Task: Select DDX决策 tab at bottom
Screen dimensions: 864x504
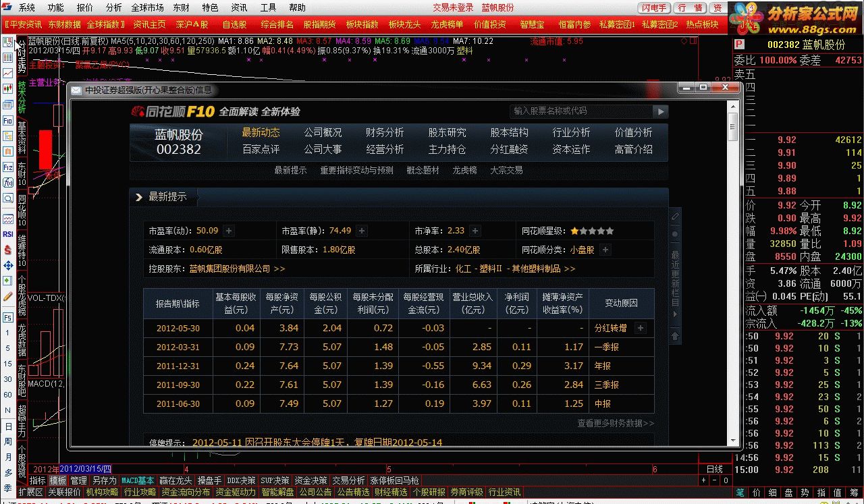Action: (241, 480)
